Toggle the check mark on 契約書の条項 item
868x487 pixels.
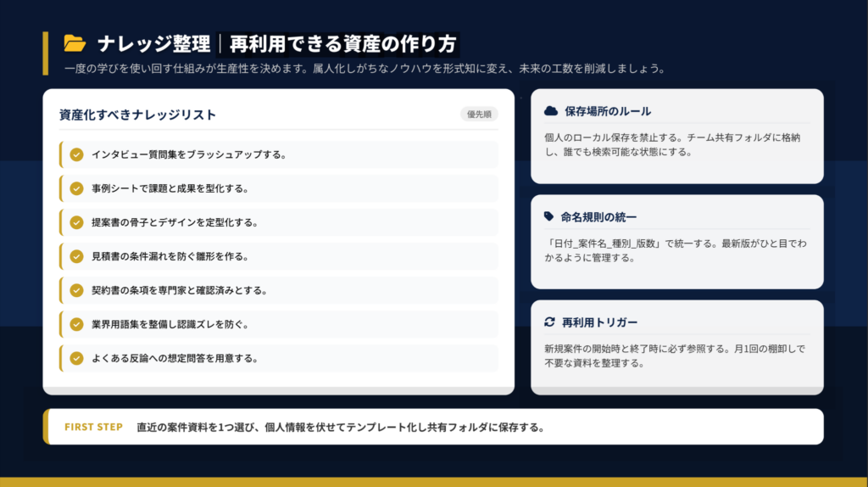(76, 290)
